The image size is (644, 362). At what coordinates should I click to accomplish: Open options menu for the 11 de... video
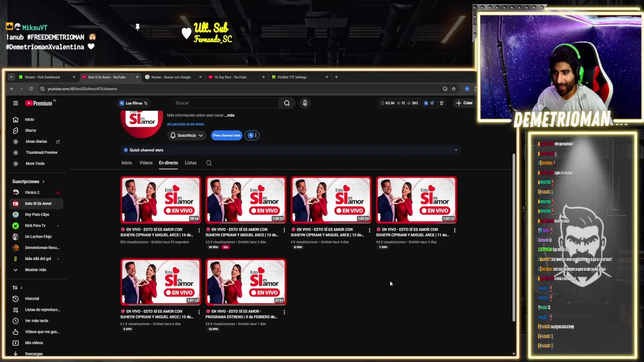tap(455, 230)
